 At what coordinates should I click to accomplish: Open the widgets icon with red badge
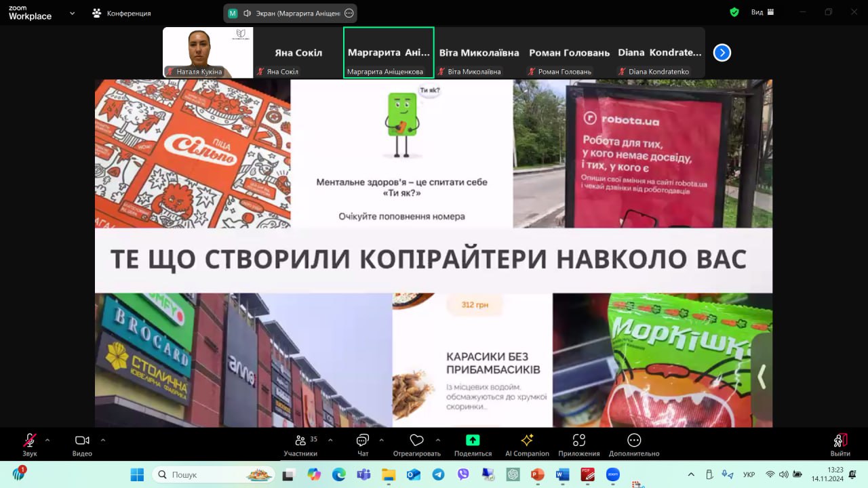pyautogui.click(x=18, y=473)
